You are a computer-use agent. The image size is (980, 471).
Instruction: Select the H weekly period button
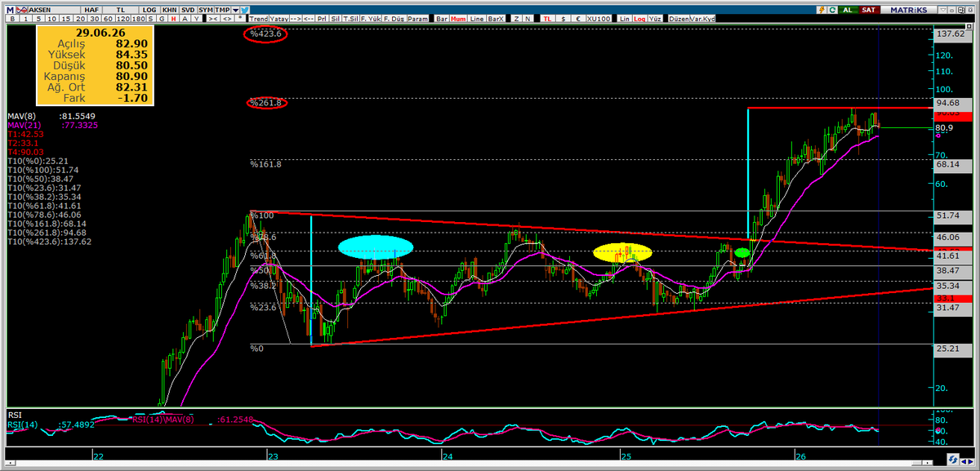[x=174, y=19]
